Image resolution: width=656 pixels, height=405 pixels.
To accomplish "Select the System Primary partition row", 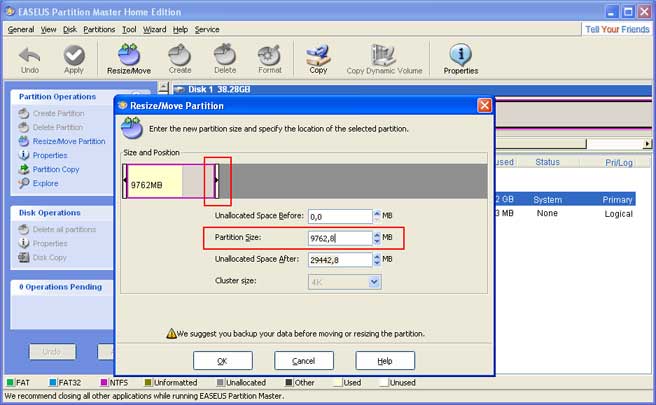I will [565, 200].
